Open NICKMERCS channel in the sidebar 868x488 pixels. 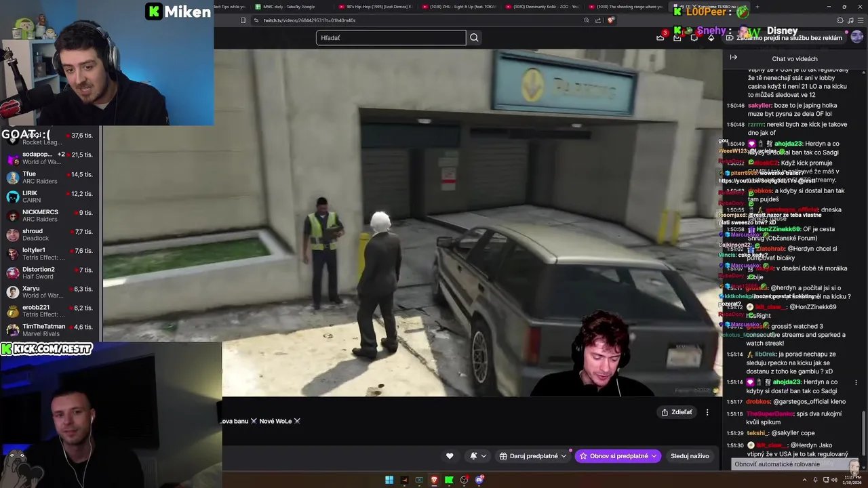51,216
